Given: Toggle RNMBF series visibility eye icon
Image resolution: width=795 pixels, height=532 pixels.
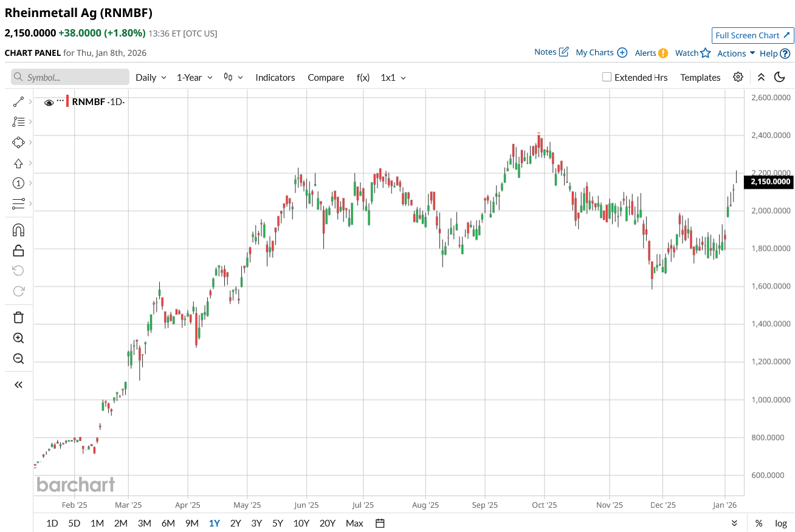Looking at the screenshot, I should click(49, 103).
